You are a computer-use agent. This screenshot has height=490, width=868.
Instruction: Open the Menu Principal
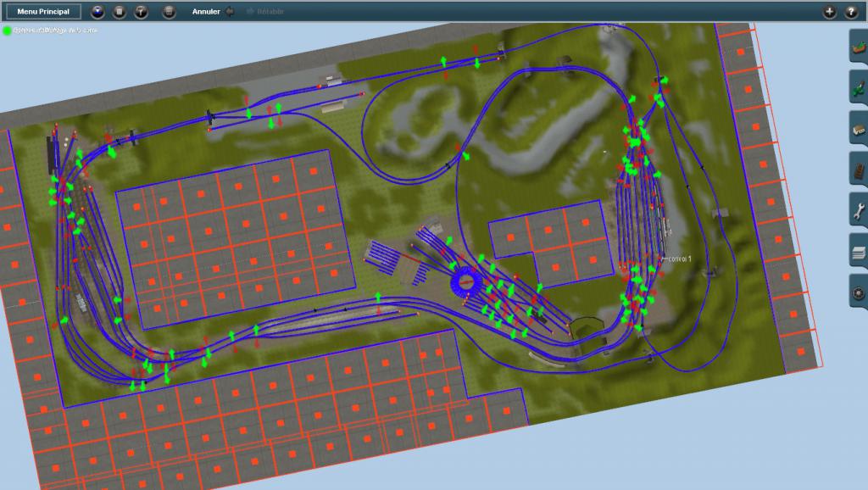[x=43, y=11]
